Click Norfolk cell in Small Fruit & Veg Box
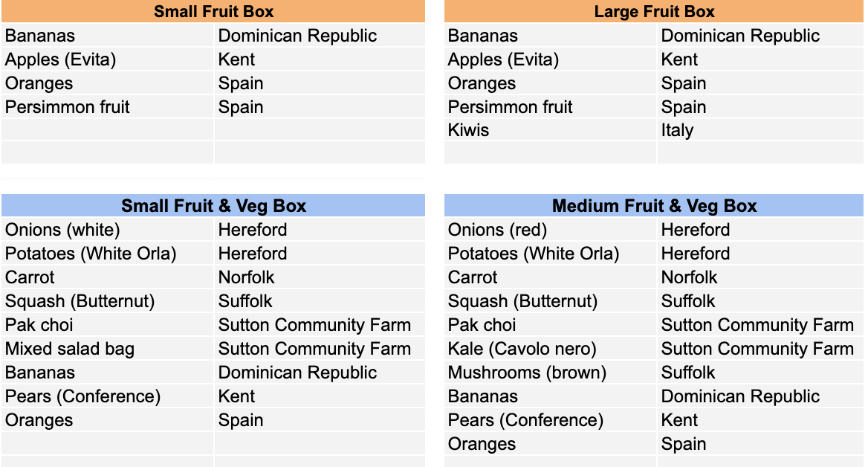The height and width of the screenshot is (467, 868). click(320, 277)
